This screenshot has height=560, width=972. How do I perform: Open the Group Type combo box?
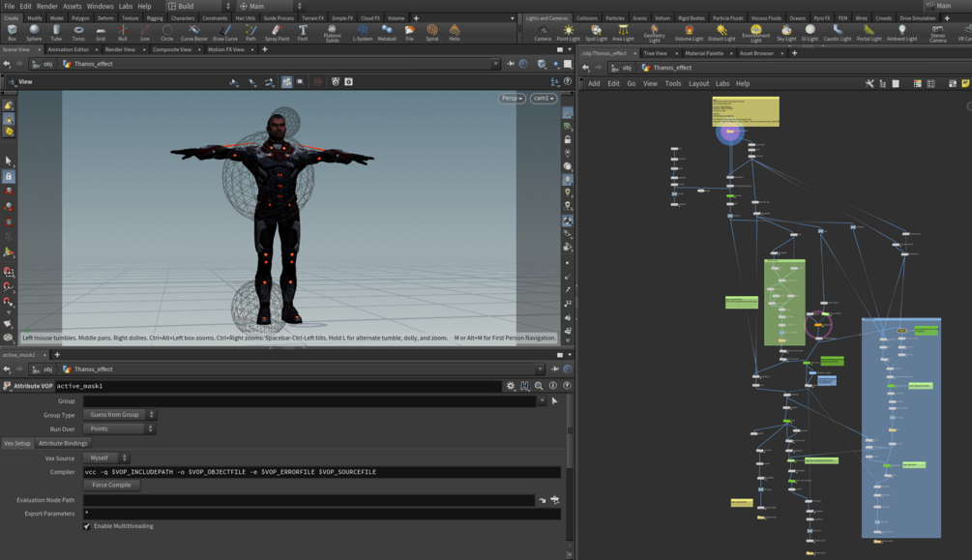click(119, 415)
